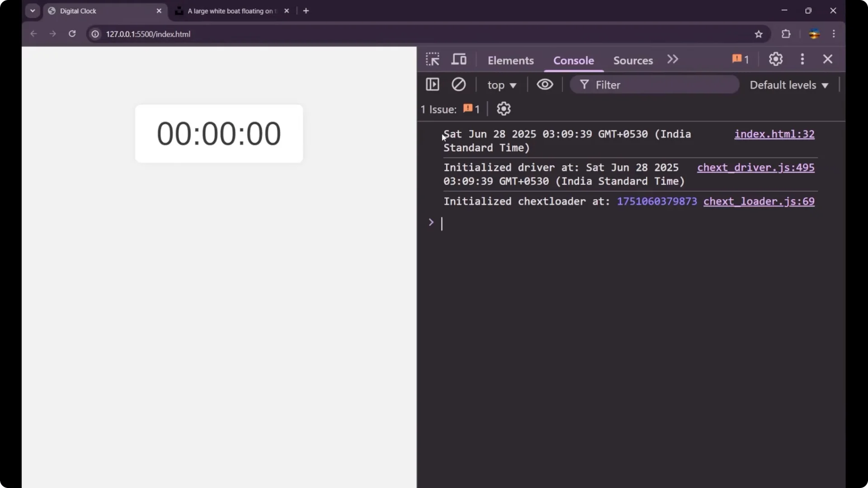
Task: Create a live expression with the eye icon
Action: pos(545,84)
